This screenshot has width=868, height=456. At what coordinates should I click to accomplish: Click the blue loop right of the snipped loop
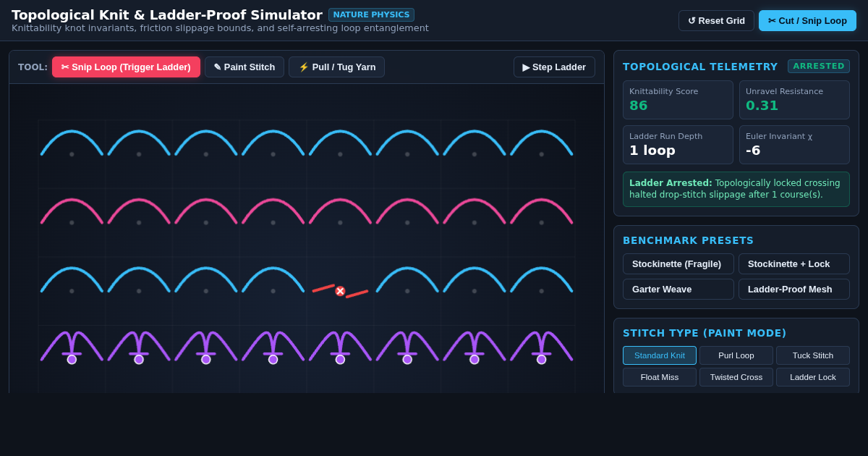(x=407, y=279)
